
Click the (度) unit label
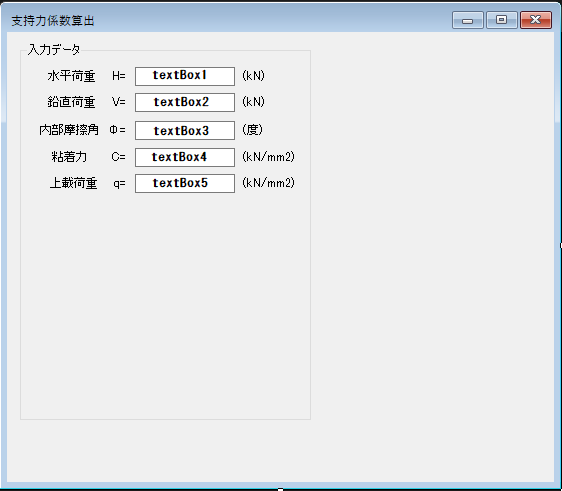point(252,130)
